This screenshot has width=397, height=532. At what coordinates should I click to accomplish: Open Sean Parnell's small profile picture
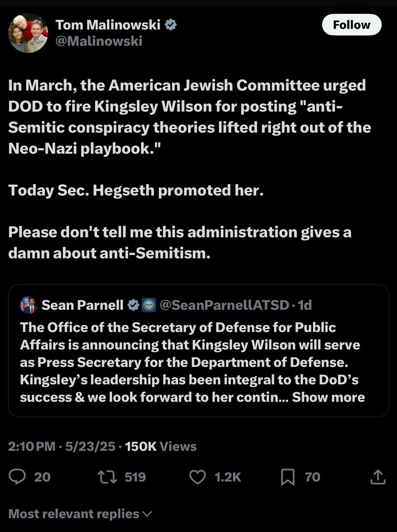[x=28, y=305]
